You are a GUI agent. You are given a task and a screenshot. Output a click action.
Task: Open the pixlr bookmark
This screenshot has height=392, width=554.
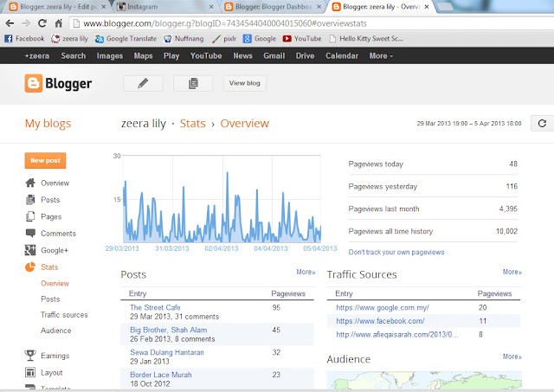224,38
